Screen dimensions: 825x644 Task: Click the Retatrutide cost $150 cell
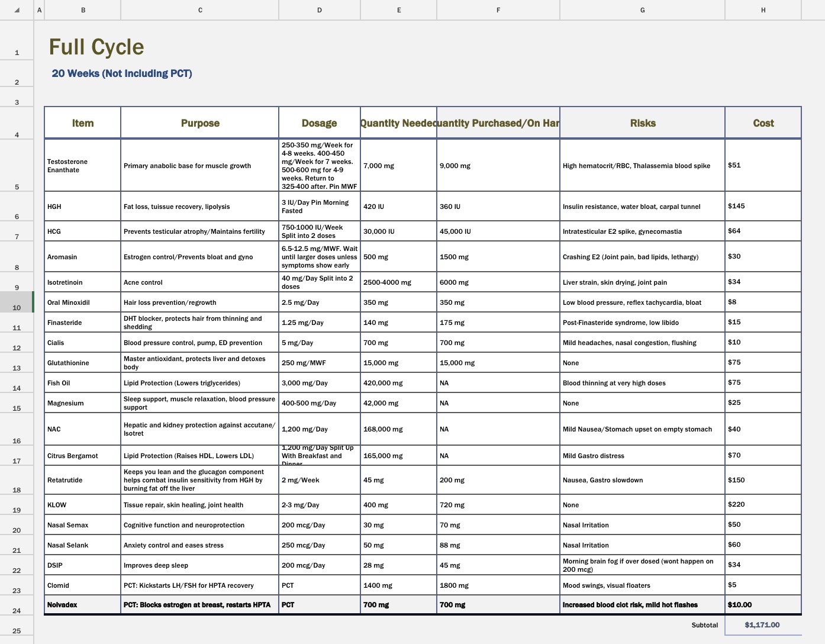(x=763, y=480)
